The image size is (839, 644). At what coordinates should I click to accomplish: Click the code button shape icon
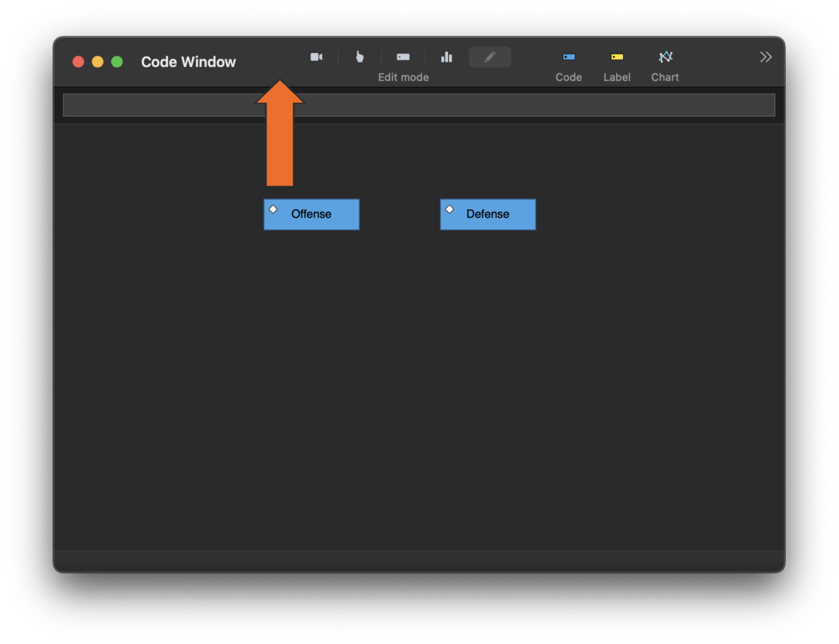coord(403,57)
